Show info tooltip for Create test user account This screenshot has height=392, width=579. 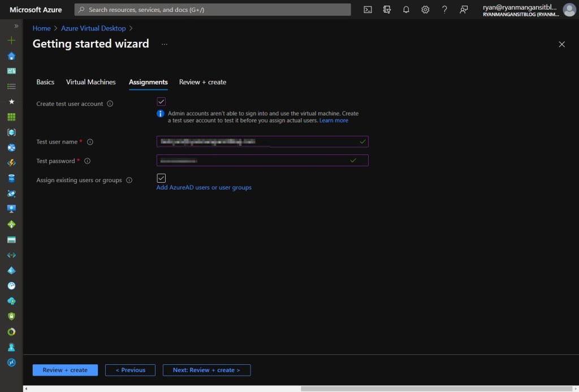click(110, 104)
